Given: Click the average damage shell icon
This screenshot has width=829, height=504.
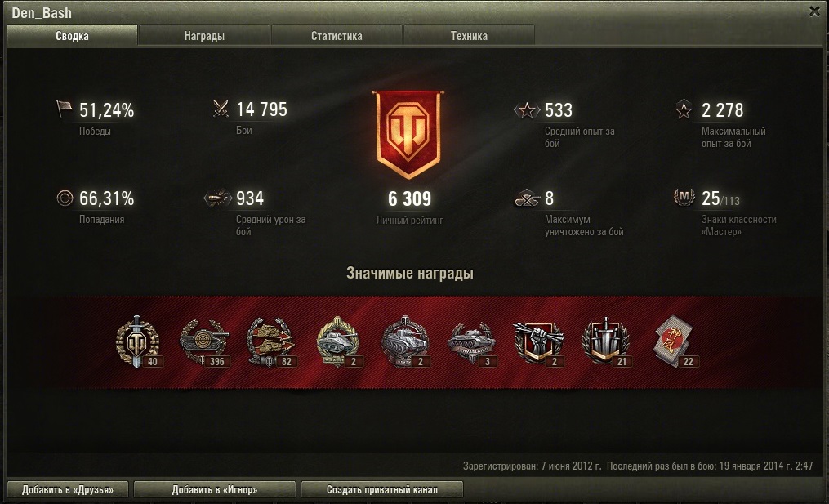Looking at the screenshot, I should (218, 198).
